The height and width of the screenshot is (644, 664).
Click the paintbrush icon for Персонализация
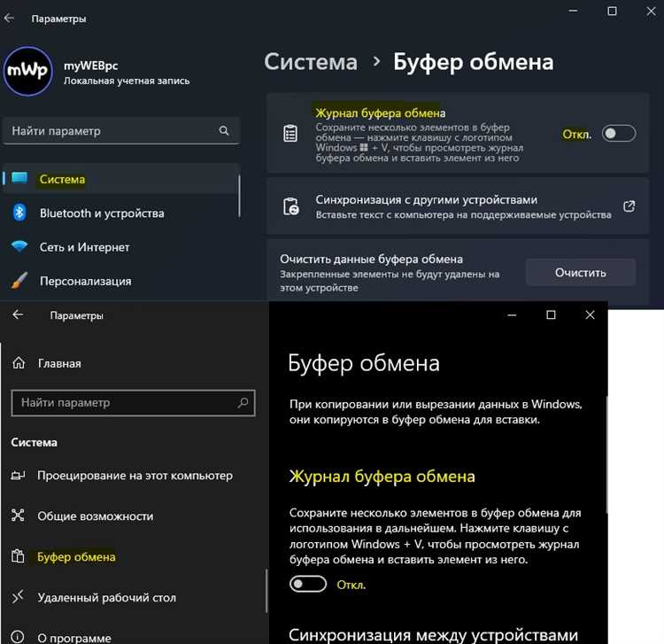[19, 281]
